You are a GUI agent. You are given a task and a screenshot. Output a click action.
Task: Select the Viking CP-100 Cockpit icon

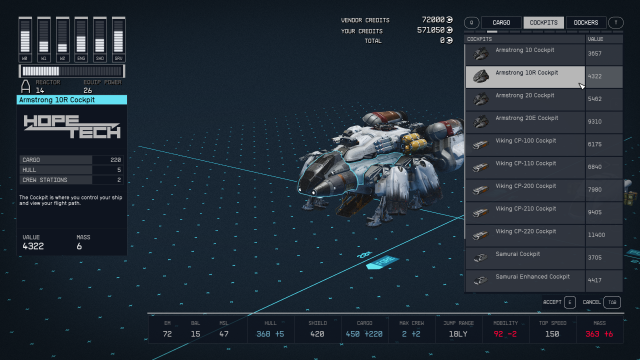(480, 144)
